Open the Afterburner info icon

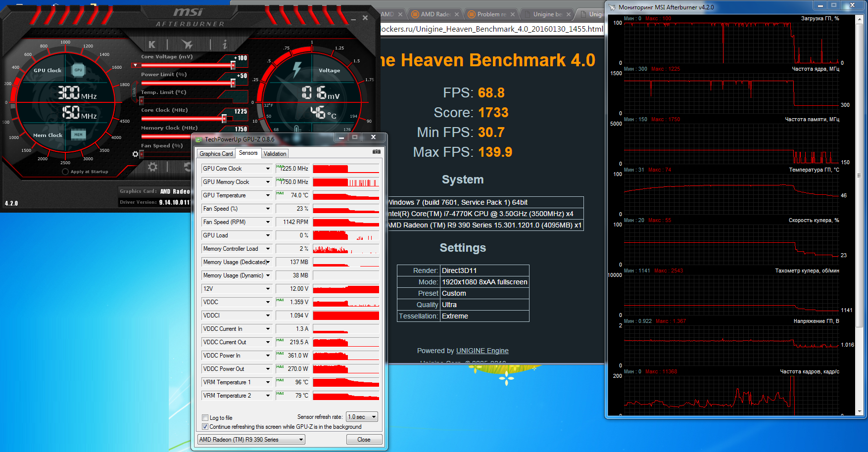click(x=224, y=45)
